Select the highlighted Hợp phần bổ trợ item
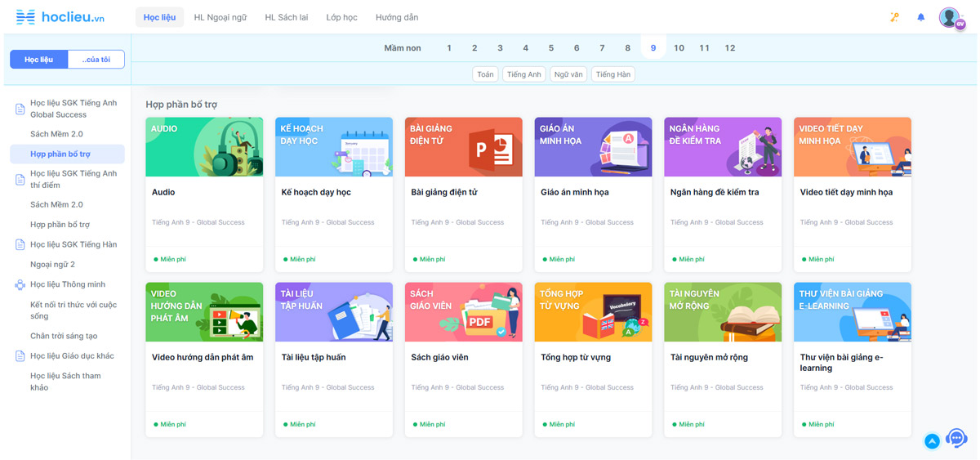Image resolution: width=980 pixels, height=460 pixels. click(67, 154)
